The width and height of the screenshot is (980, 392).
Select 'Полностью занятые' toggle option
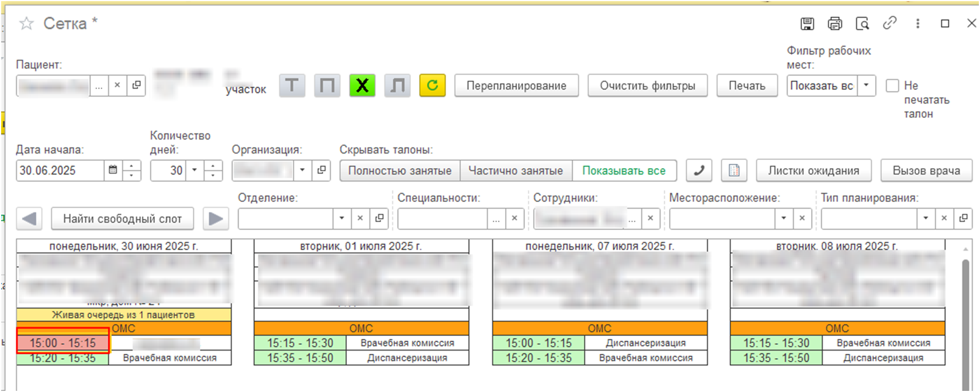click(x=400, y=170)
